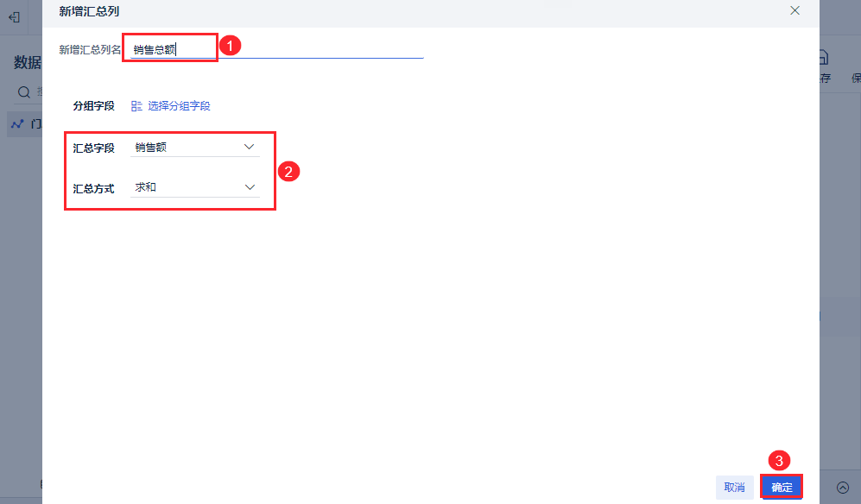The height and width of the screenshot is (504, 861).
Task: Click the 取消 button
Action: point(734,487)
